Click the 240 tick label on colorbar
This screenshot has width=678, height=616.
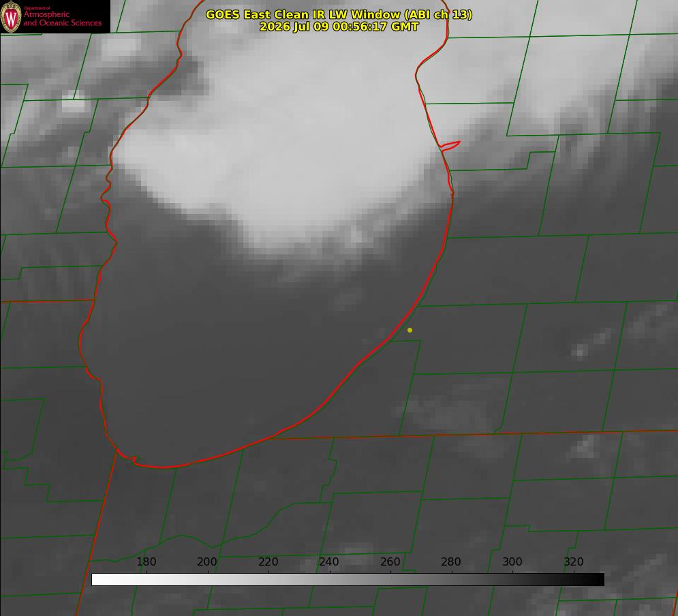(x=329, y=561)
